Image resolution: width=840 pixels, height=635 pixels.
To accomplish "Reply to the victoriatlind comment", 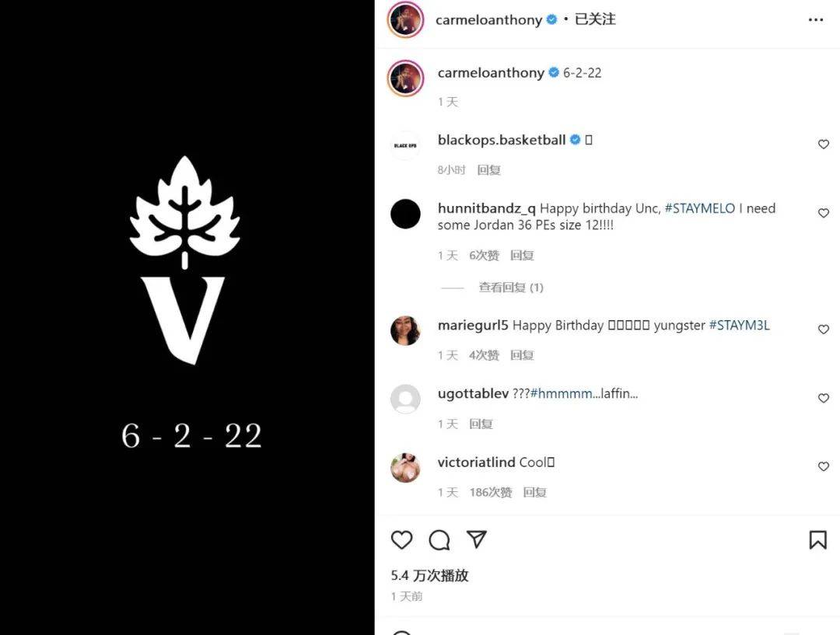I will [534, 492].
